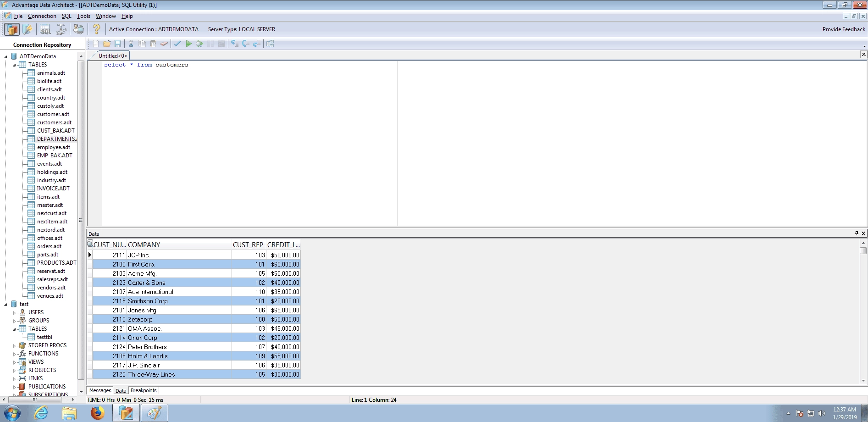Image resolution: width=868 pixels, height=422 pixels.
Task: Collapse TABLES node under test
Action: coord(14,329)
